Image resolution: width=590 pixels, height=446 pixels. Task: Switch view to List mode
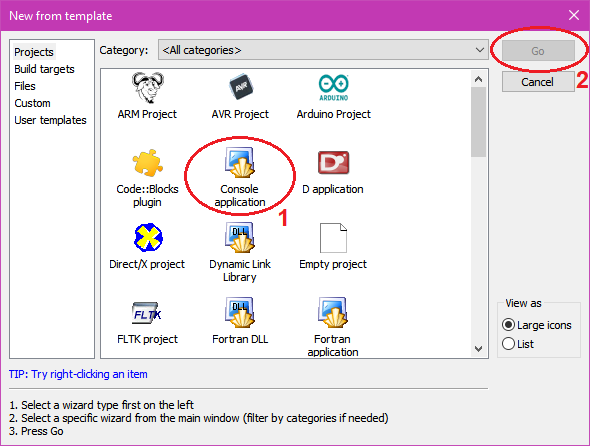pos(508,344)
